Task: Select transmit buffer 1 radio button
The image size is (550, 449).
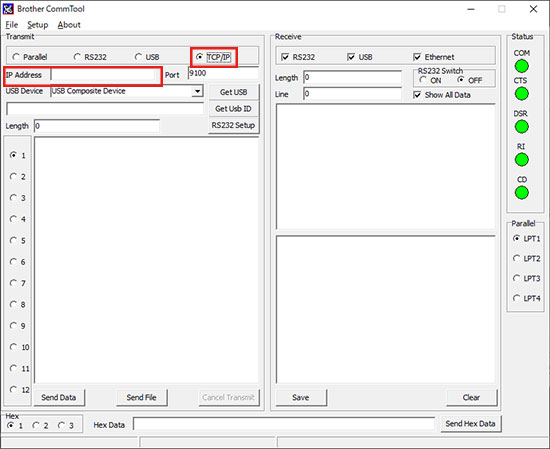Action: coord(13,155)
